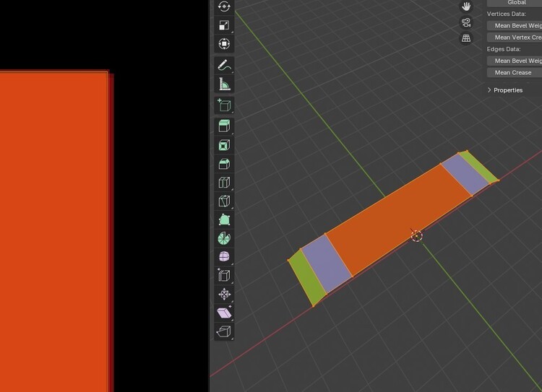The image size is (542, 392).
Task: Click the pan view hand icon
Action: click(466, 6)
